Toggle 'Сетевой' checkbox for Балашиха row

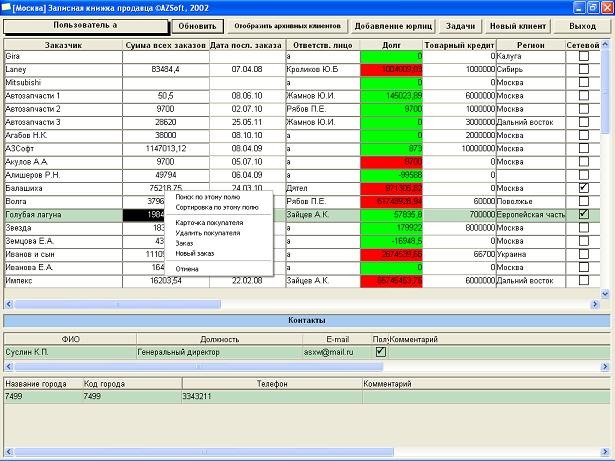(583, 188)
